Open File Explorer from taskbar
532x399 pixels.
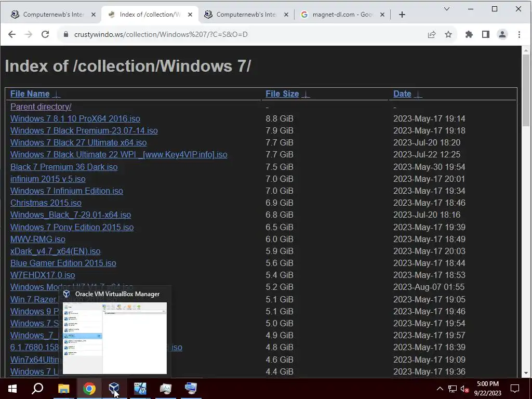point(63,389)
